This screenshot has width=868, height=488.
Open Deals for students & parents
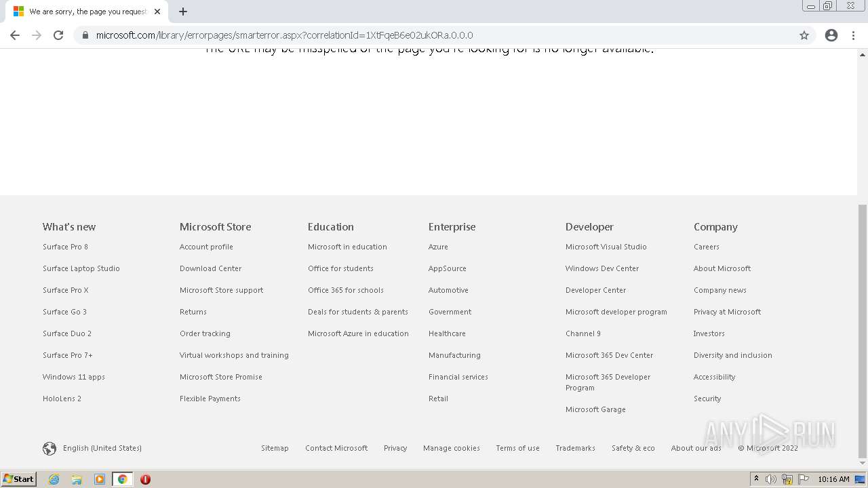(358, 312)
